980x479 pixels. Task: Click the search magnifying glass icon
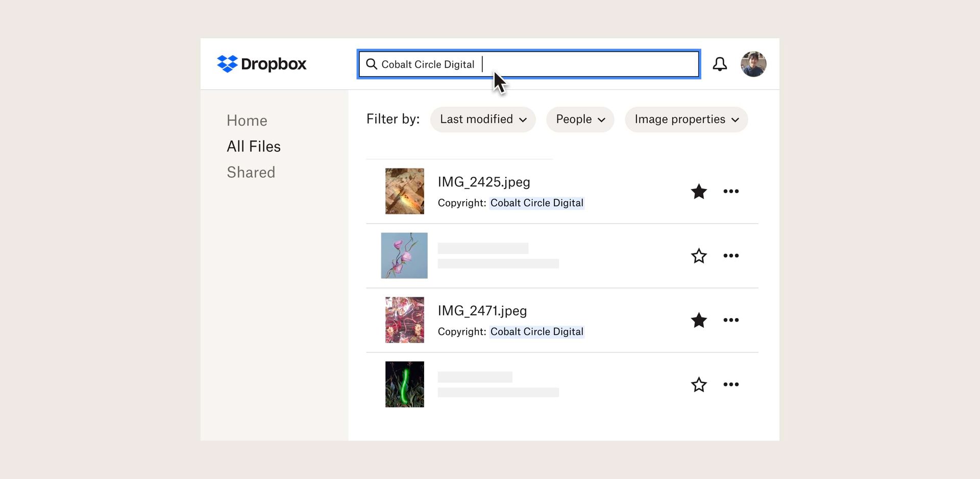point(371,64)
